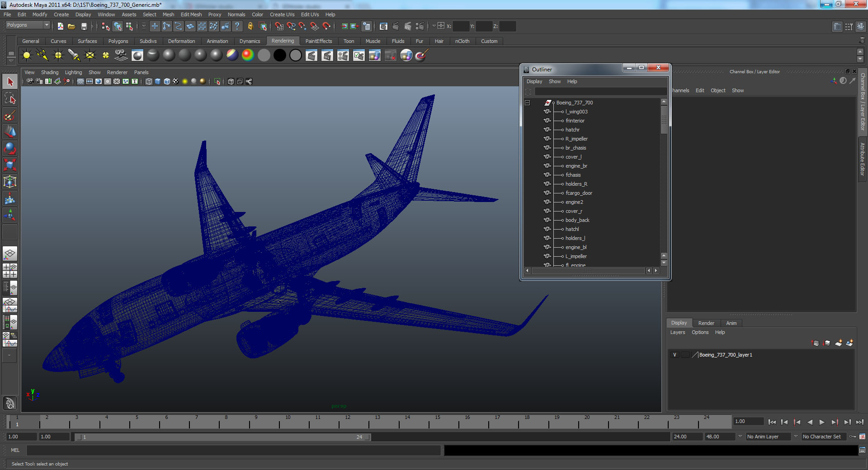Select the Lasso tool in the toolbox

point(10,99)
